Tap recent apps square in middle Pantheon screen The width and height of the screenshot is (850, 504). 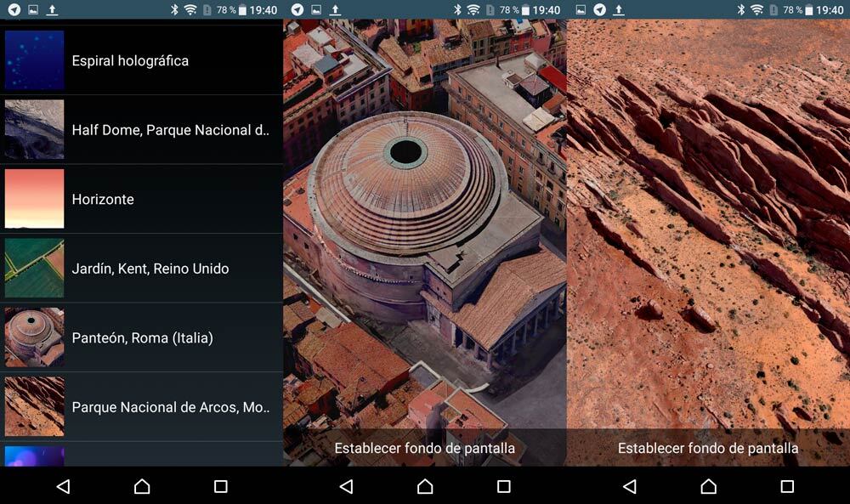coord(503,486)
